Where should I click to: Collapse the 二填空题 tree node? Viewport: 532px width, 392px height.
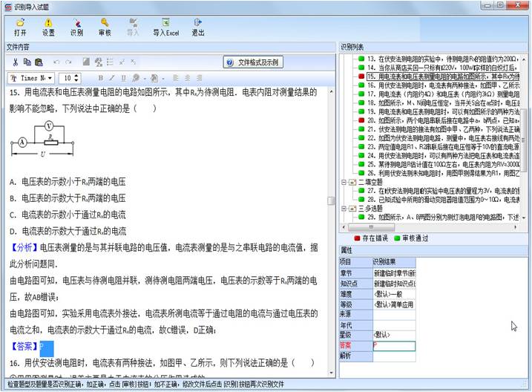point(344,182)
